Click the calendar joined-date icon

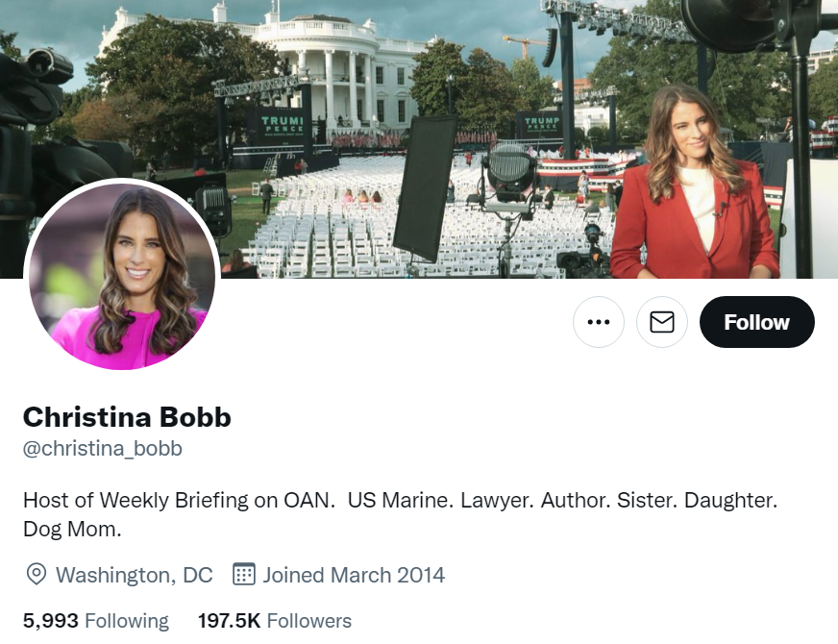244,574
